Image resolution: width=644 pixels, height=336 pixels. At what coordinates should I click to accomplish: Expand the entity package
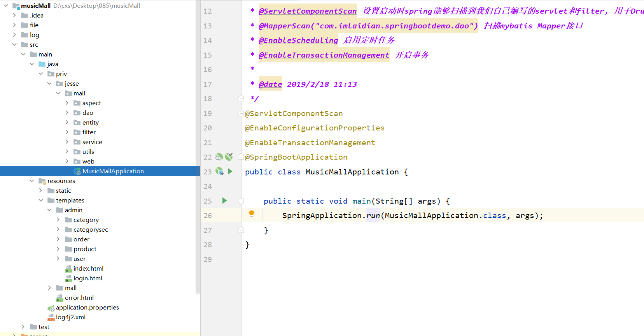[x=67, y=123]
